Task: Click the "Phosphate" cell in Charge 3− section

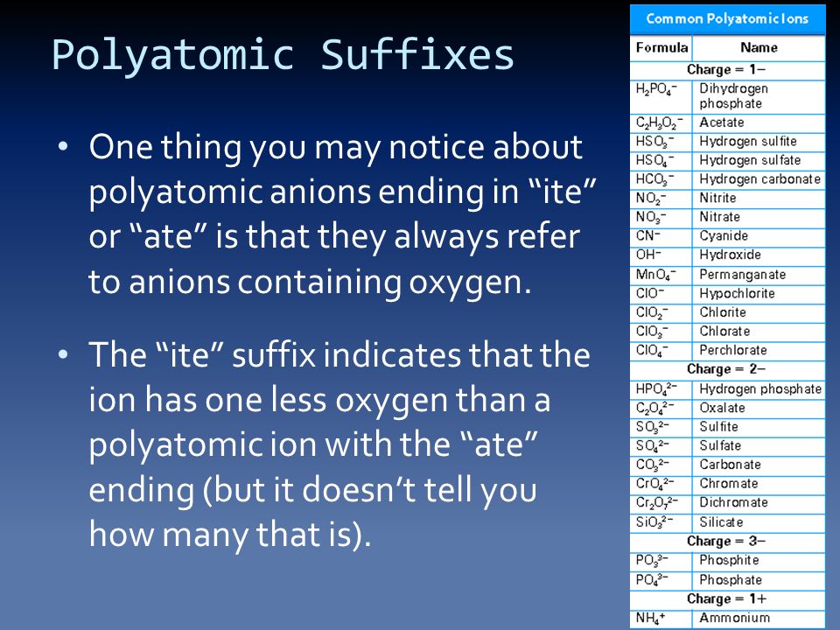Action: coord(759,580)
